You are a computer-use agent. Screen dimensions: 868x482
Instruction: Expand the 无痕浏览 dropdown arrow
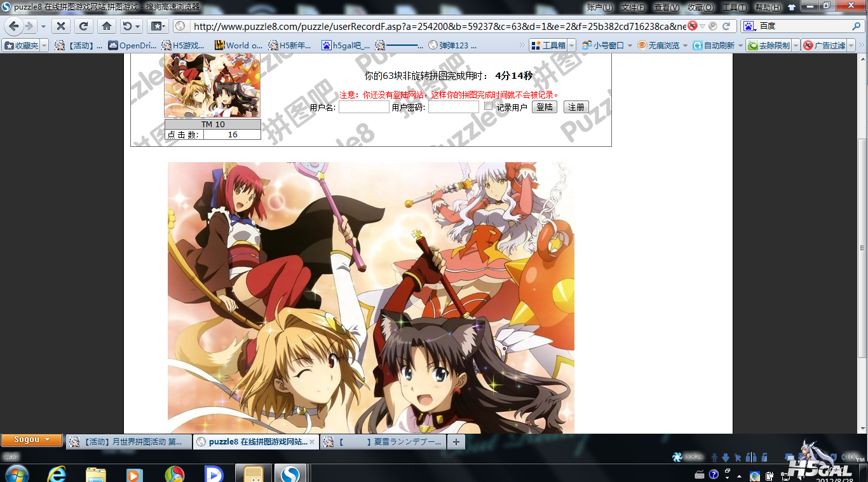click(x=685, y=45)
